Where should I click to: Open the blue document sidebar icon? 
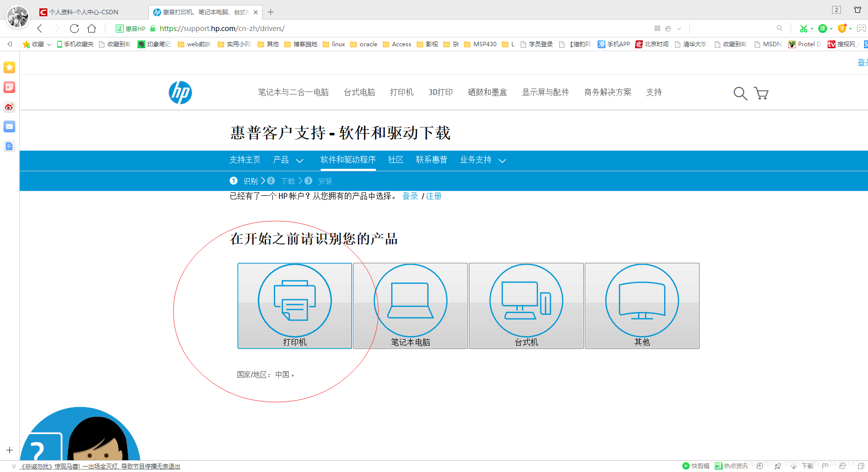coord(9,146)
